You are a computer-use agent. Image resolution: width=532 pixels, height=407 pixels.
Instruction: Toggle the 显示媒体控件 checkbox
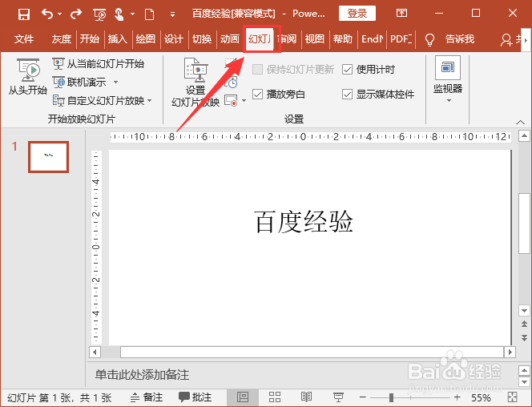tap(347, 94)
